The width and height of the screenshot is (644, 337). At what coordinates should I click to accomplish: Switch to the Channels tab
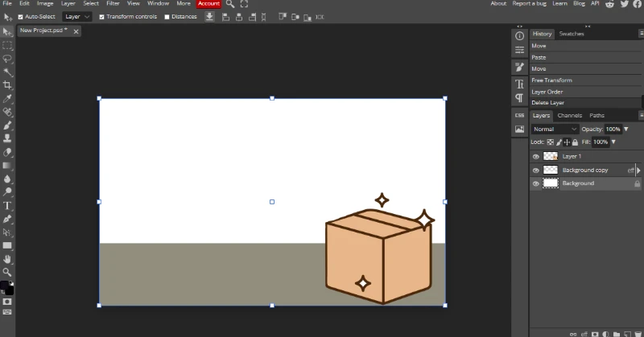coord(570,115)
